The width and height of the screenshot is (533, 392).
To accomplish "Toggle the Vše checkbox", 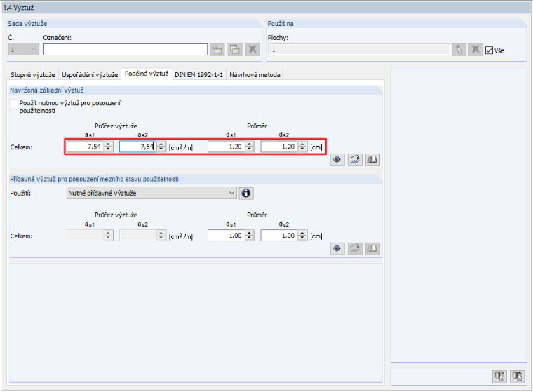I will pos(489,50).
